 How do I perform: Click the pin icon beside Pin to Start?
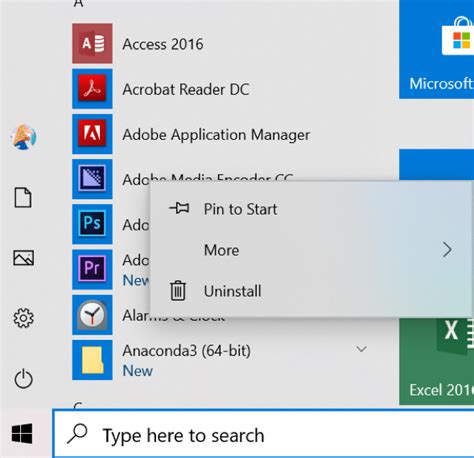point(179,208)
